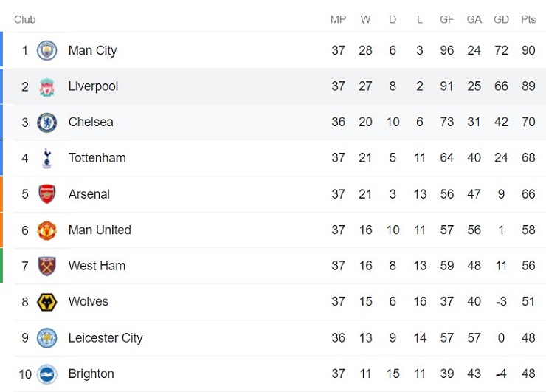Image resolution: width=546 pixels, height=392 pixels.
Task: Click the Club column header
Action: point(24,19)
